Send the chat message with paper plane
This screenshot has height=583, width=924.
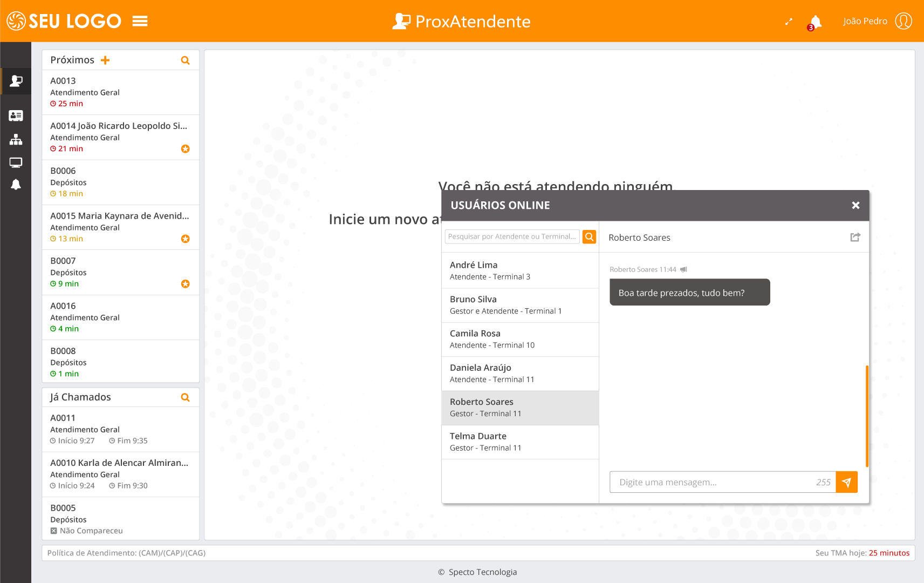coord(846,482)
